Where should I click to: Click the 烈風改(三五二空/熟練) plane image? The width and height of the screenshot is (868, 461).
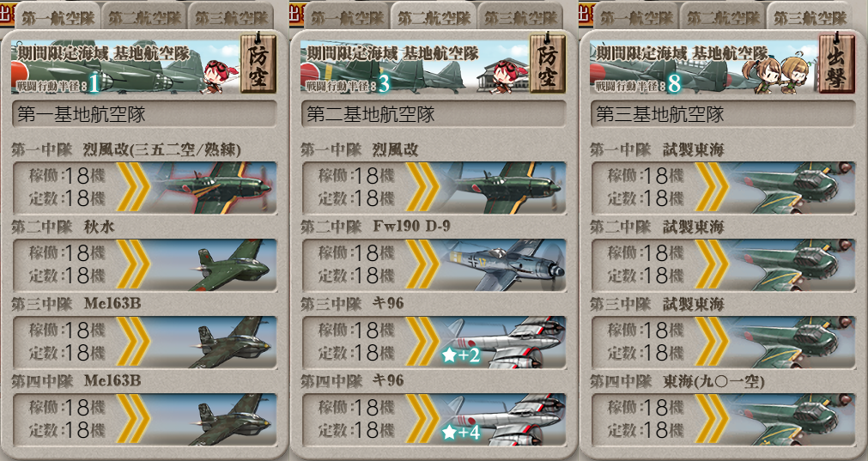(x=215, y=188)
